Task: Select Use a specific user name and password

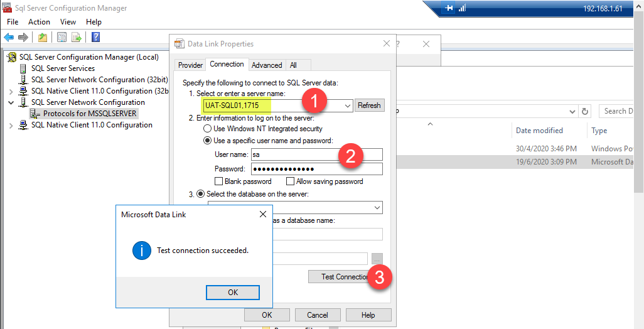Action: [x=208, y=141]
